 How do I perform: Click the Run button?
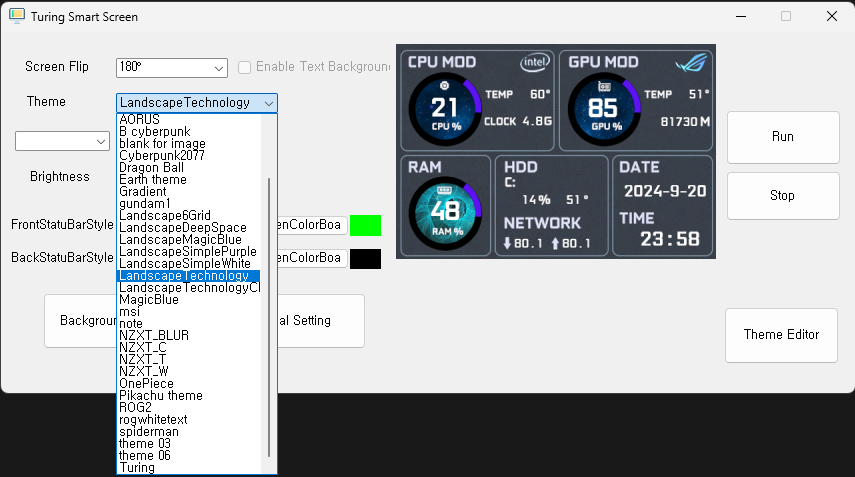coord(783,137)
